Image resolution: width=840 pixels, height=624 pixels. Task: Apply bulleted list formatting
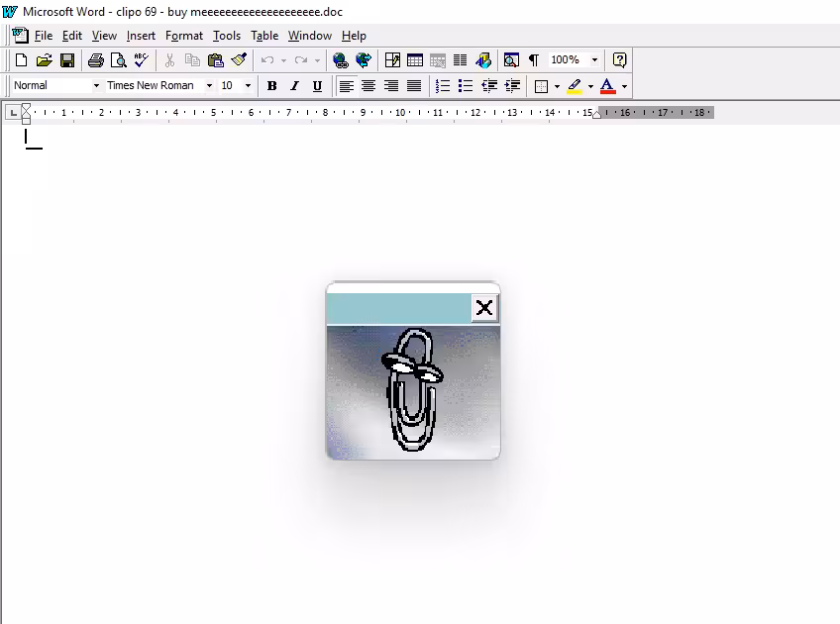pyautogui.click(x=466, y=86)
